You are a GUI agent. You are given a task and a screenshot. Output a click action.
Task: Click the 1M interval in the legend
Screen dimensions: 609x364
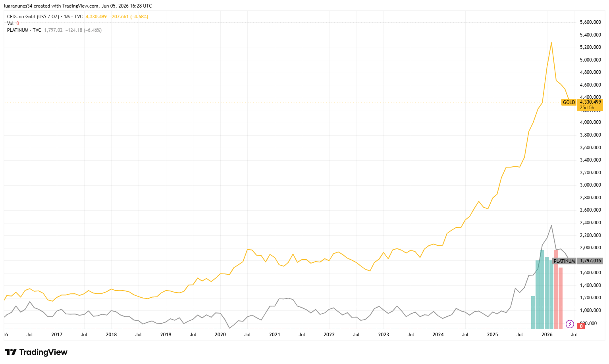tap(67, 17)
